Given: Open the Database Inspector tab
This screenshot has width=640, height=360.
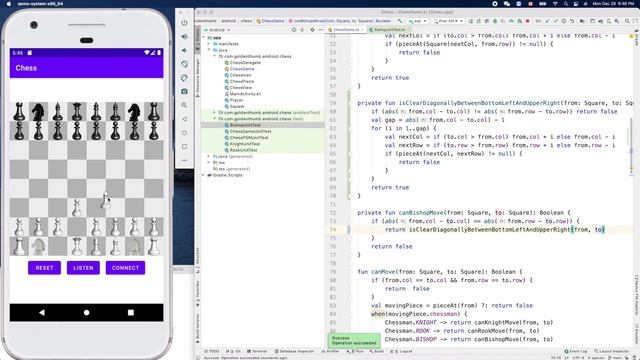Looking at the screenshot, I should click(x=294, y=351).
